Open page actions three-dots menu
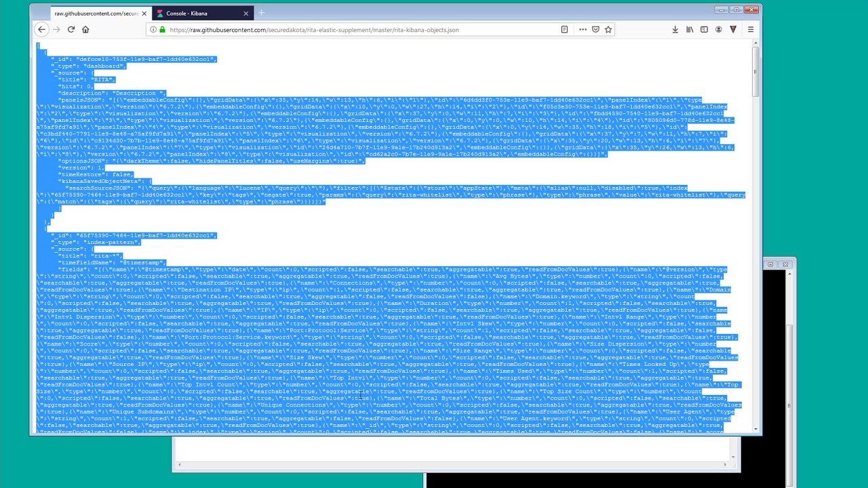 pyautogui.click(x=583, y=29)
